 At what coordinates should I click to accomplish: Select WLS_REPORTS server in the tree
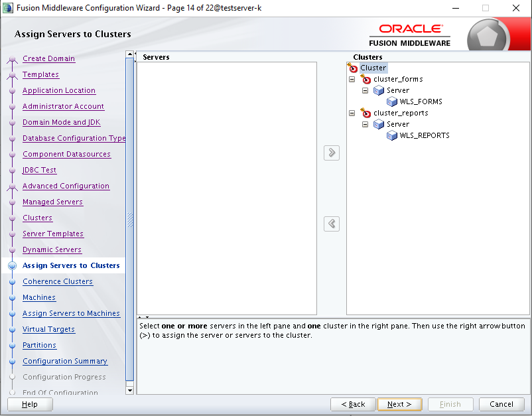coord(425,135)
